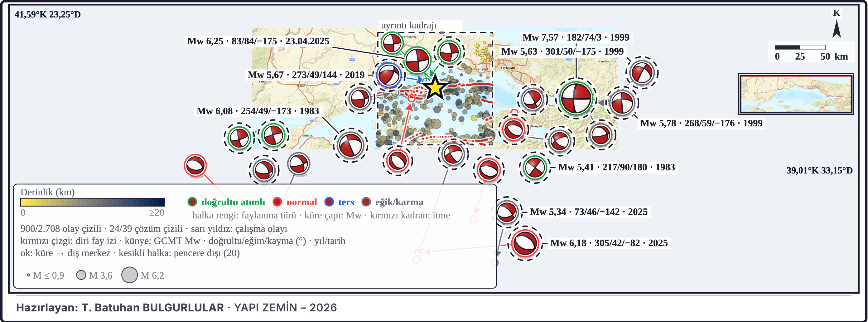Click label 'Mw 6,18 · 305/42/−82 · 2025'
This screenshot has height=322, width=868.
tap(609, 243)
